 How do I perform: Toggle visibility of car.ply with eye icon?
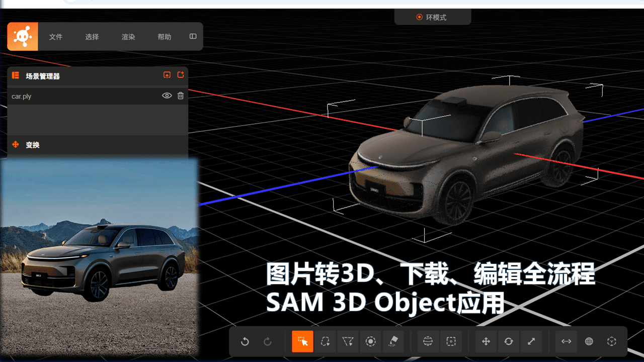[167, 96]
